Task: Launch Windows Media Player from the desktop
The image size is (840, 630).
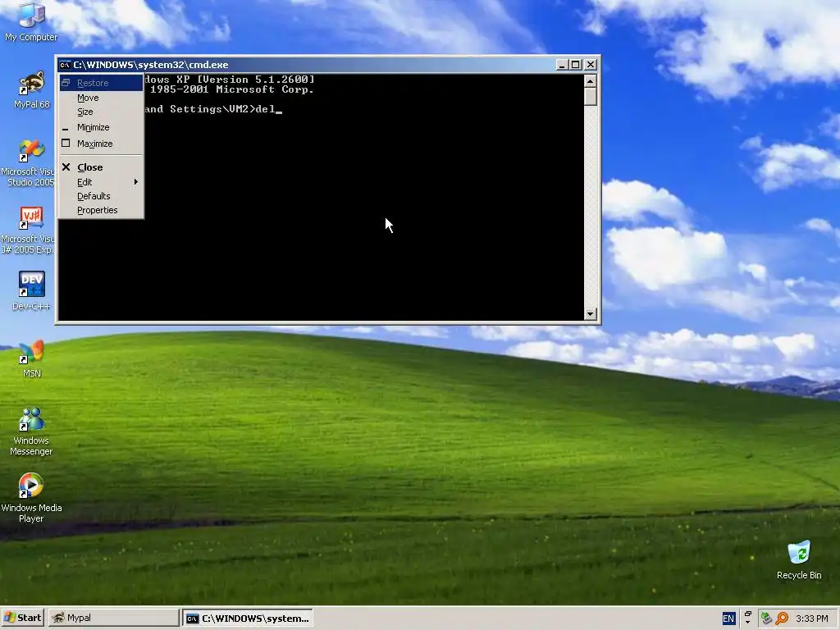Action: (x=31, y=498)
